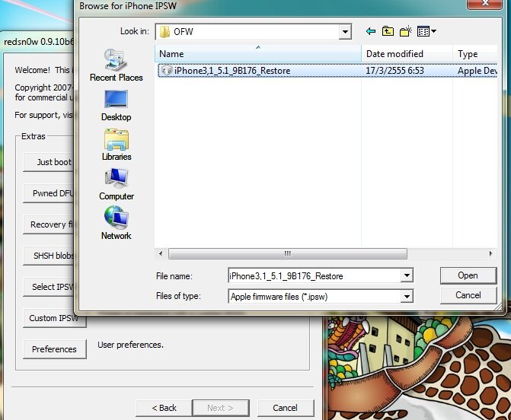Expand the Look in folder dropdown

pyautogui.click(x=345, y=32)
